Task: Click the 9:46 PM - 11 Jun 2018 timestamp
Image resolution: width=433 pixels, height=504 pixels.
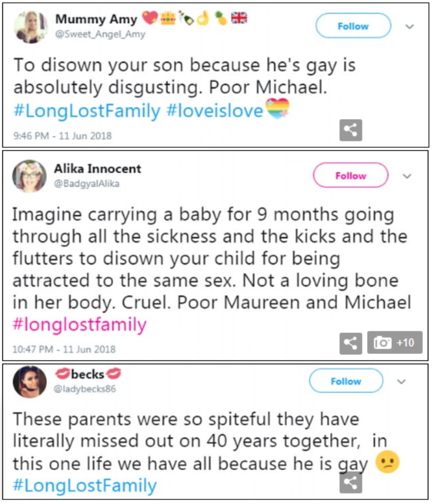Action: click(x=62, y=136)
